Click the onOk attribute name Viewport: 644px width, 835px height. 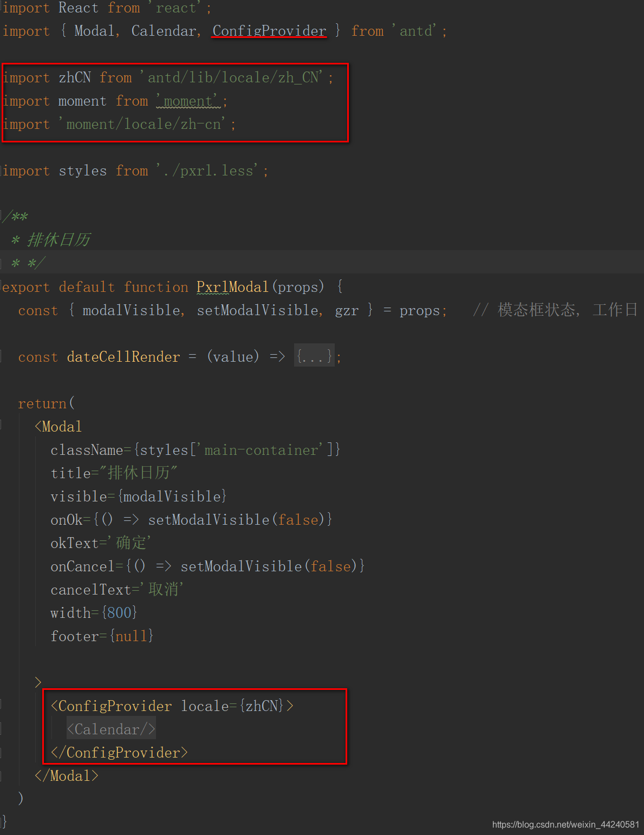[66, 520]
